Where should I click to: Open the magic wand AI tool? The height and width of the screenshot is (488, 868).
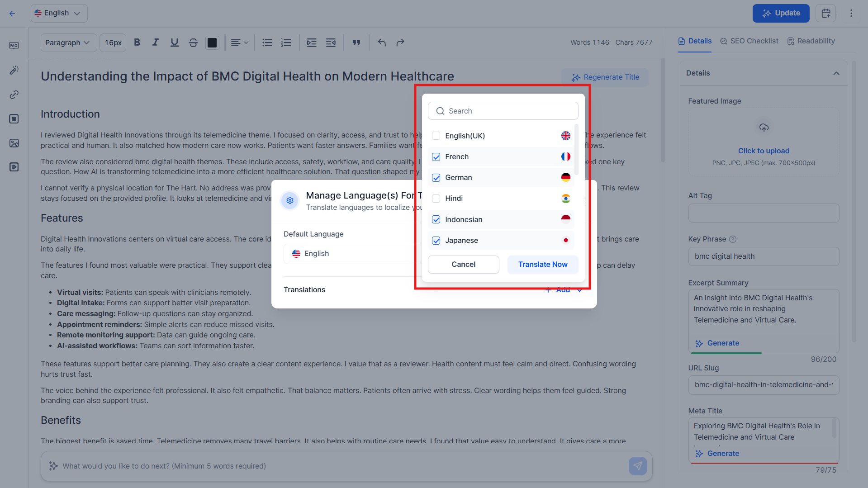point(14,70)
